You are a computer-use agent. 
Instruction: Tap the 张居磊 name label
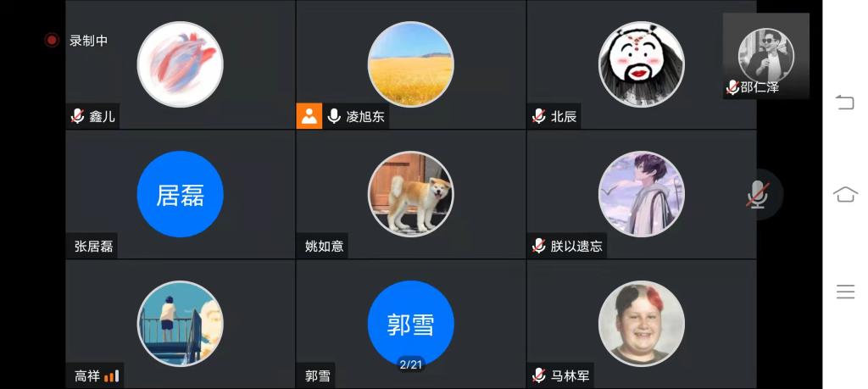coord(93,247)
